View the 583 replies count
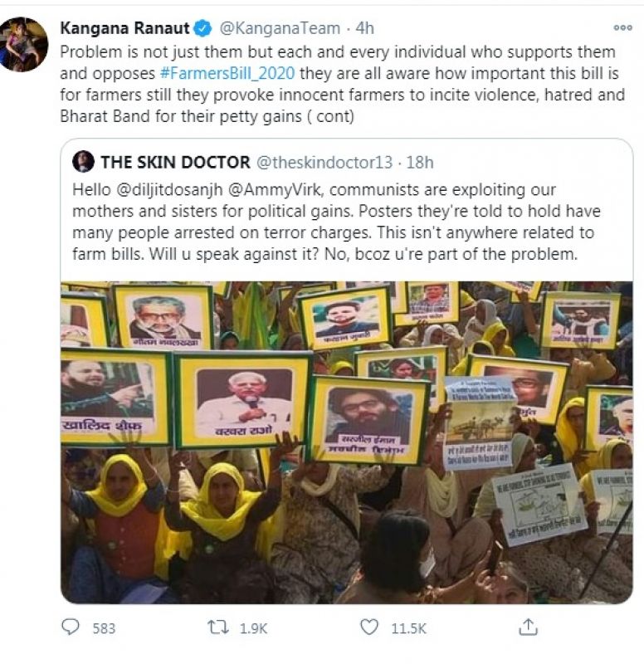The width and height of the screenshot is (644, 664). coord(104,628)
